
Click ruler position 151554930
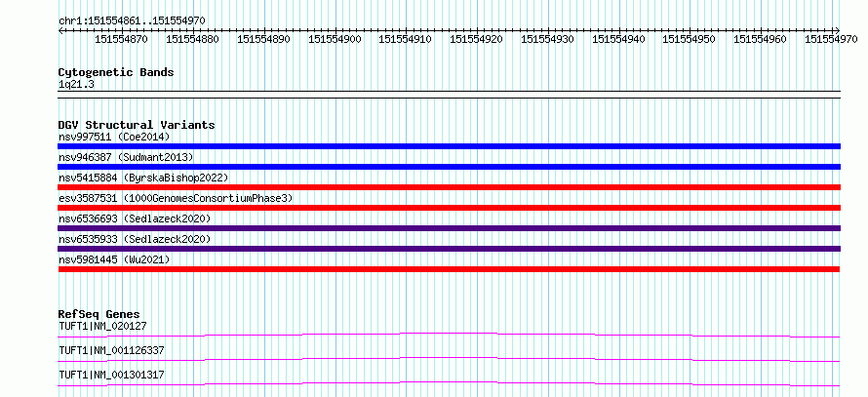(x=547, y=39)
